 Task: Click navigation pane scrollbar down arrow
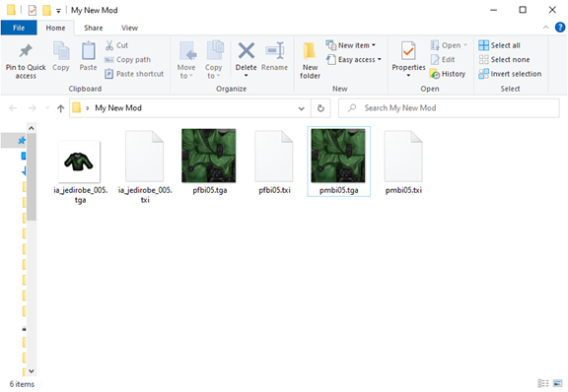(x=32, y=371)
